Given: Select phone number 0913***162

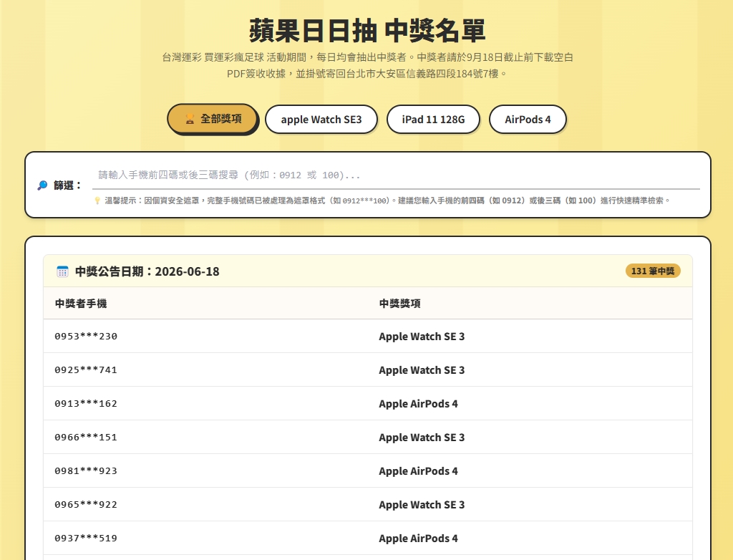Looking at the screenshot, I should [86, 404].
